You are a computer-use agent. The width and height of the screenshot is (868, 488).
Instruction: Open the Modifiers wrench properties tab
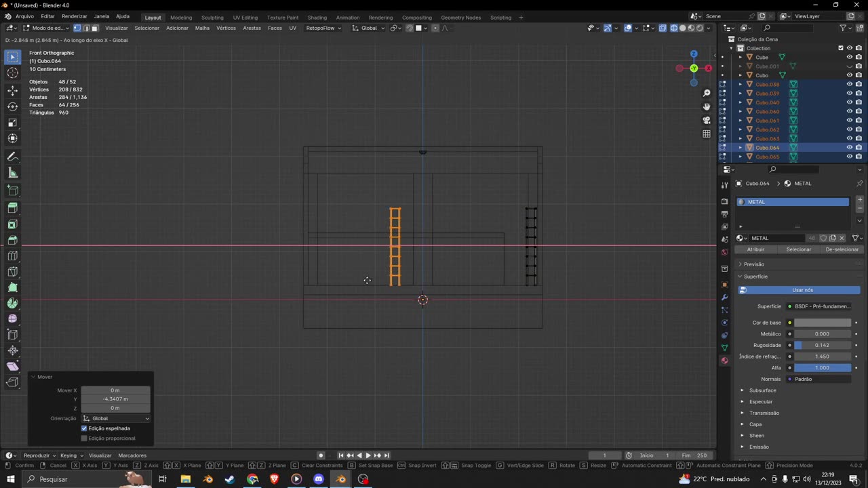point(725,298)
